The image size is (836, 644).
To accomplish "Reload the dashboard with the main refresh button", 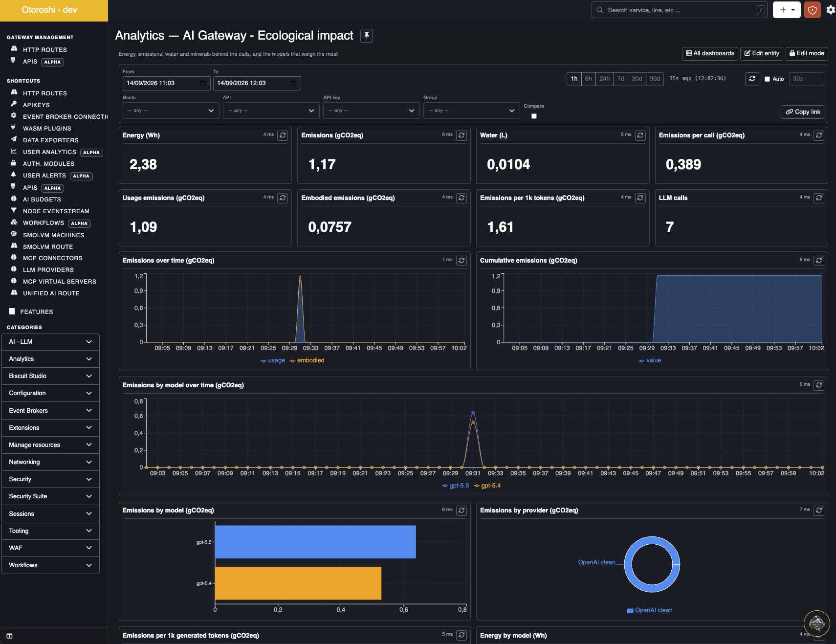I will 752,79.
